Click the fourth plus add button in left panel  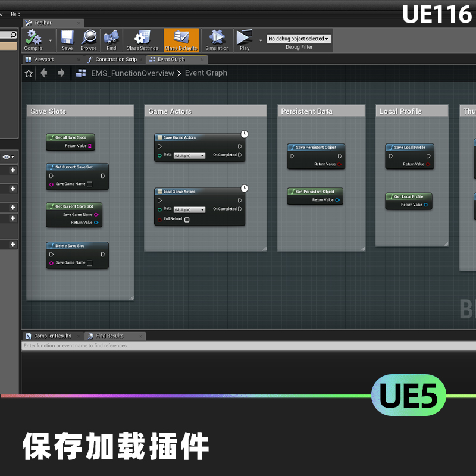point(12,218)
